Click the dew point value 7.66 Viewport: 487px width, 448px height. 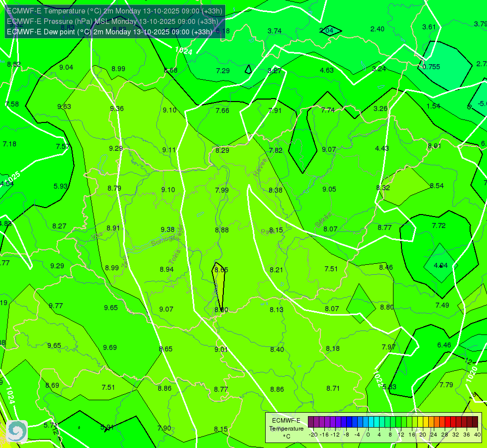(222, 111)
